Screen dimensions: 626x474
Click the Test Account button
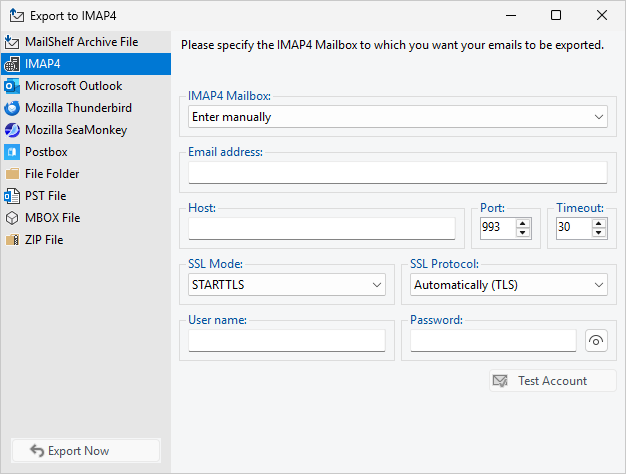coord(552,381)
